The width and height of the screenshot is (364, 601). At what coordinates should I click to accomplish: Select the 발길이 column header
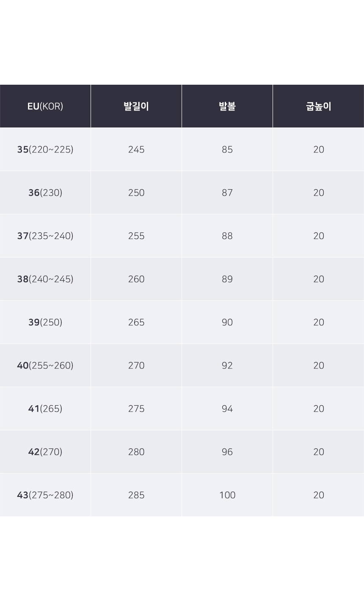tap(136, 106)
